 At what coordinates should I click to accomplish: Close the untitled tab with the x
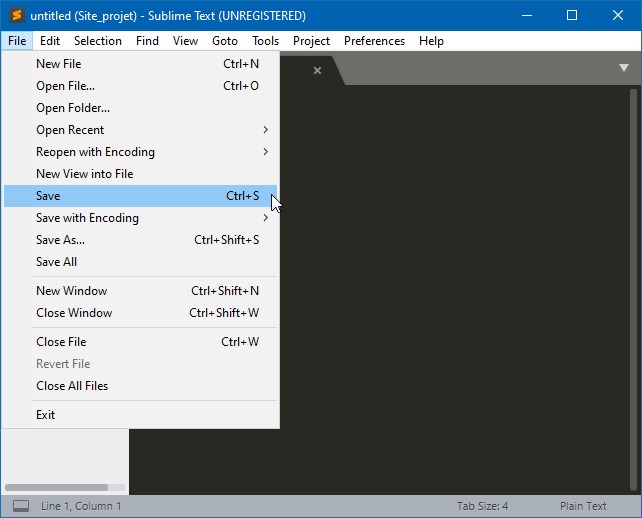click(317, 70)
